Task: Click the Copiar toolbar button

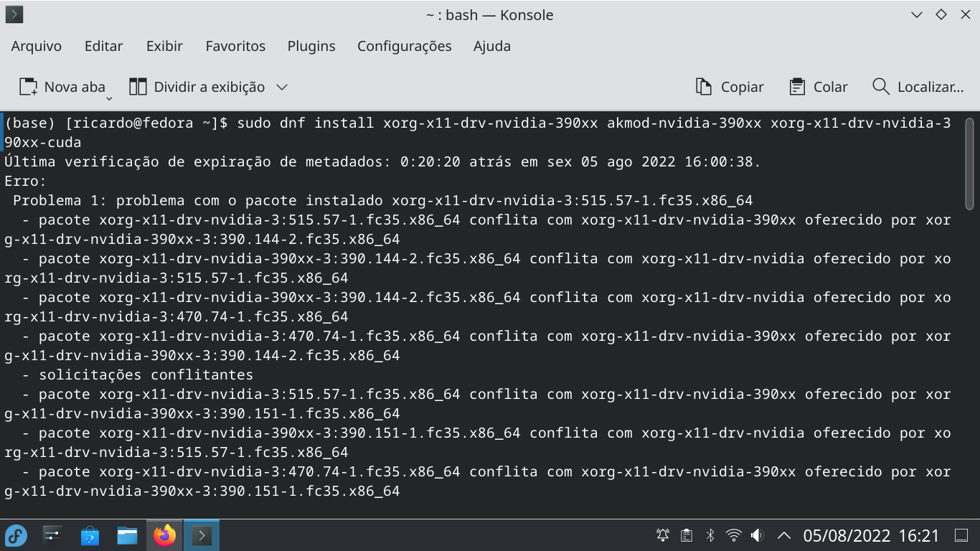Action: pyautogui.click(x=730, y=87)
